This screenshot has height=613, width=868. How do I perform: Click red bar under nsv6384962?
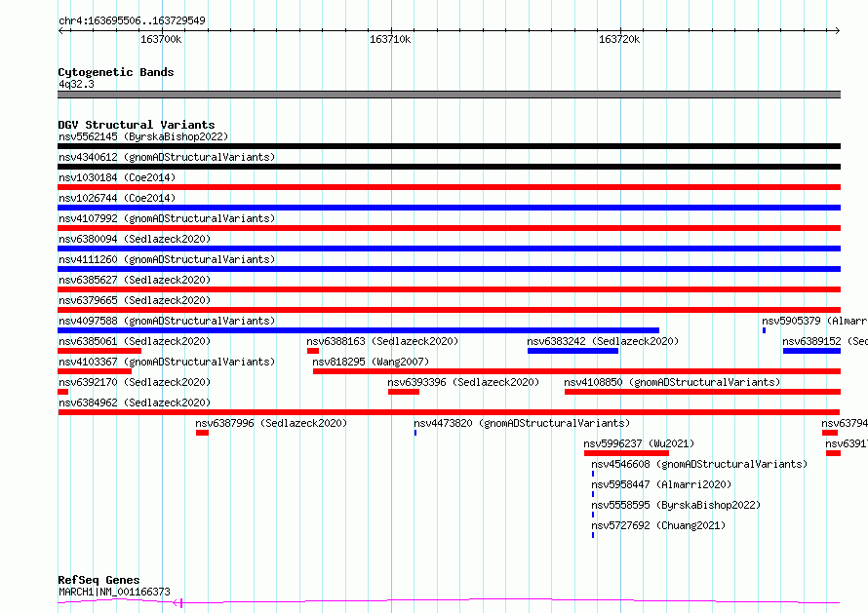coord(449,412)
